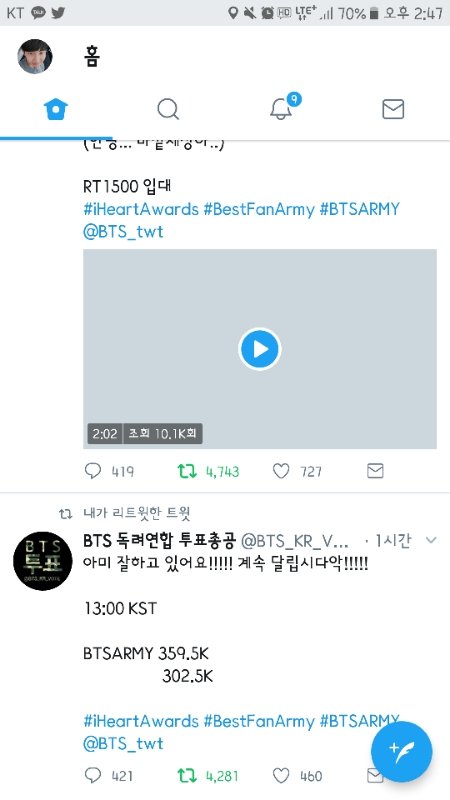Image resolution: width=450 pixels, height=800 pixels.
Task: Open the Messages envelope tab
Action: (393, 109)
